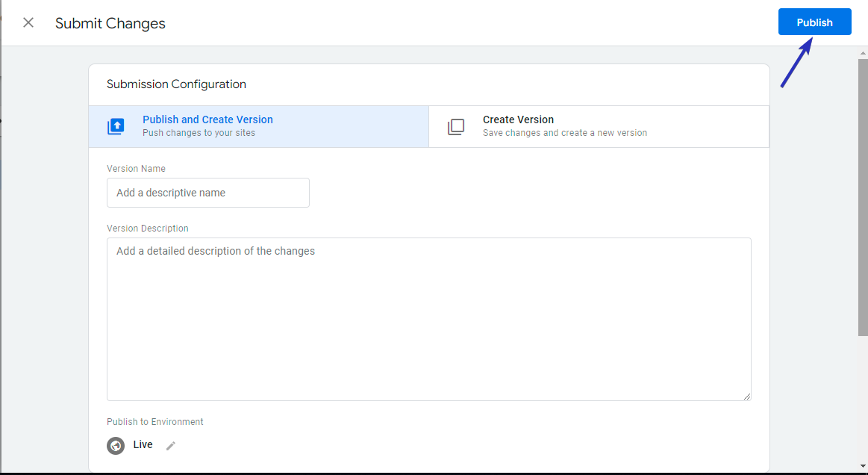Close the Submit Changes dialog
The image size is (868, 475).
tap(28, 22)
